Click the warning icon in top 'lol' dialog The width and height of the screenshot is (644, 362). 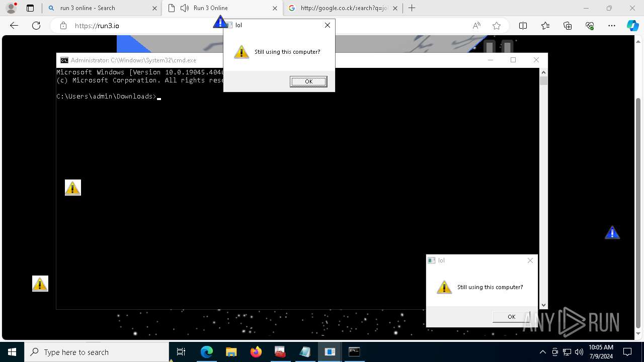click(242, 52)
